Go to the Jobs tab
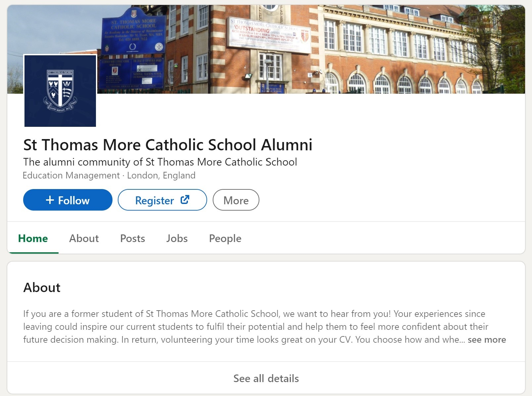 pyautogui.click(x=177, y=238)
